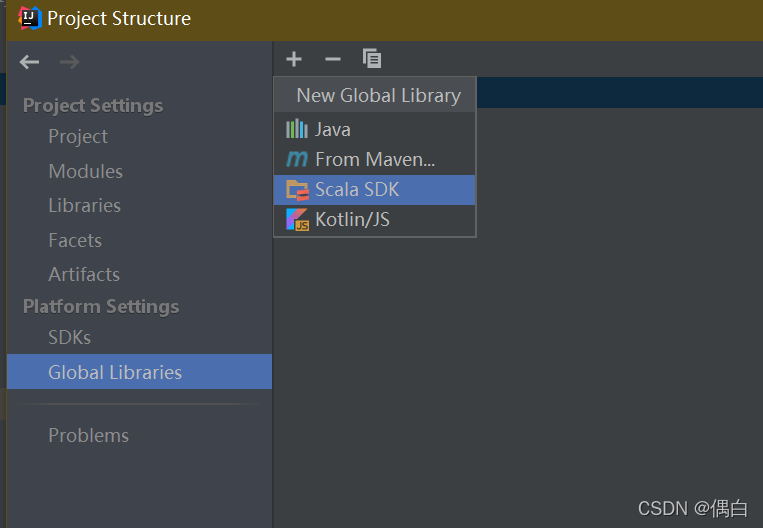Click the Add (+) library button
The image size is (763, 528).
(294, 59)
